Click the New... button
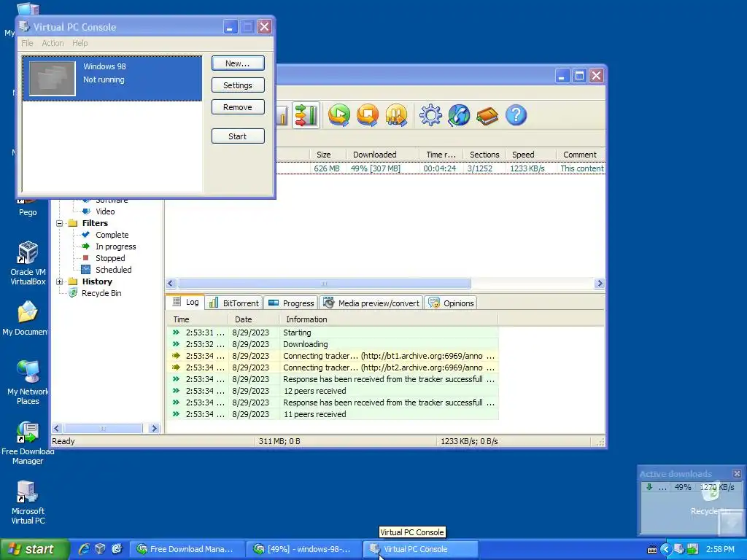 tap(238, 63)
